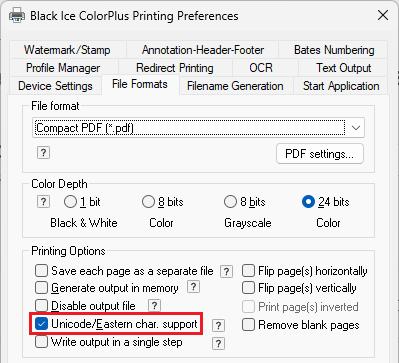
Task: Click the printer icon in title bar
Action: click(17, 16)
